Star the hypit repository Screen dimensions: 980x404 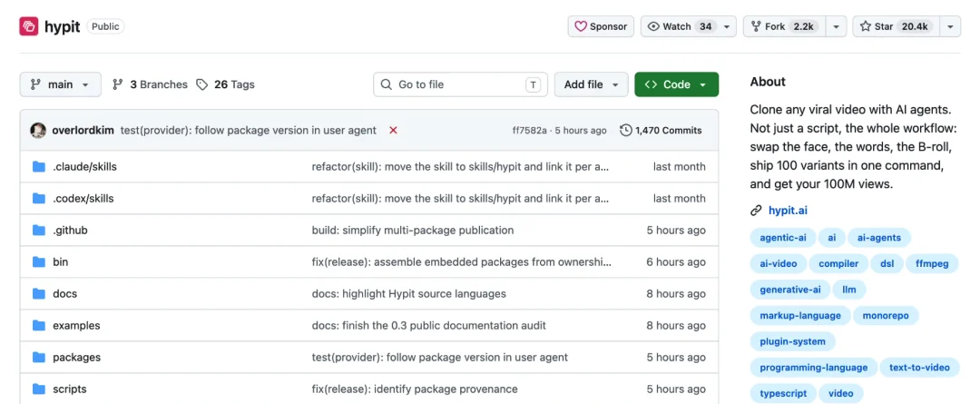[897, 26]
